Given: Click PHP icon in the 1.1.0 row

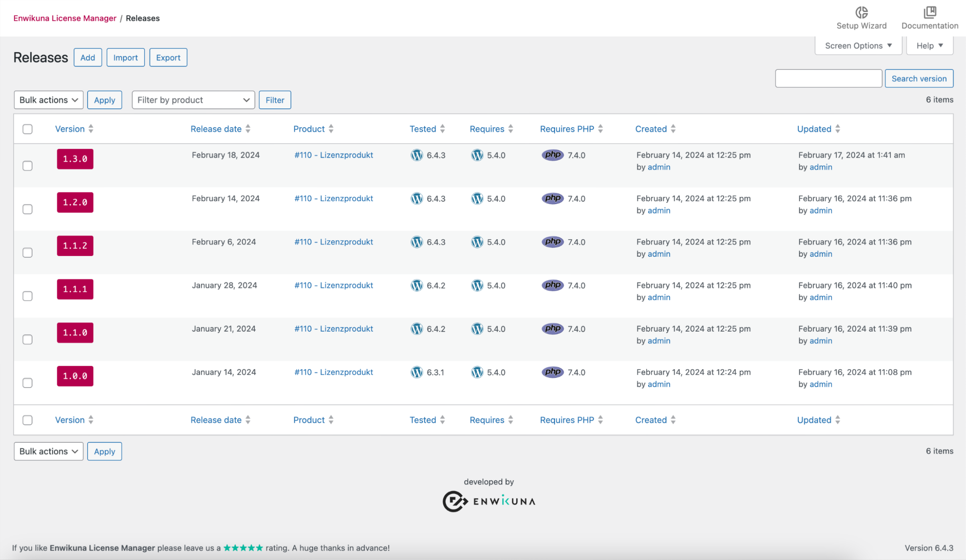Looking at the screenshot, I should click(x=553, y=329).
